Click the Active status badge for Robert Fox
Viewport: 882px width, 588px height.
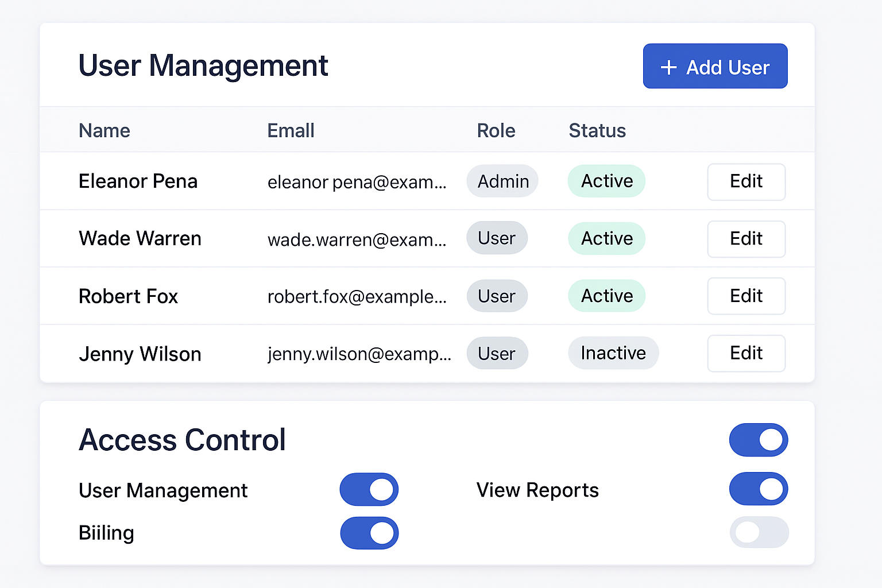pyautogui.click(x=606, y=296)
